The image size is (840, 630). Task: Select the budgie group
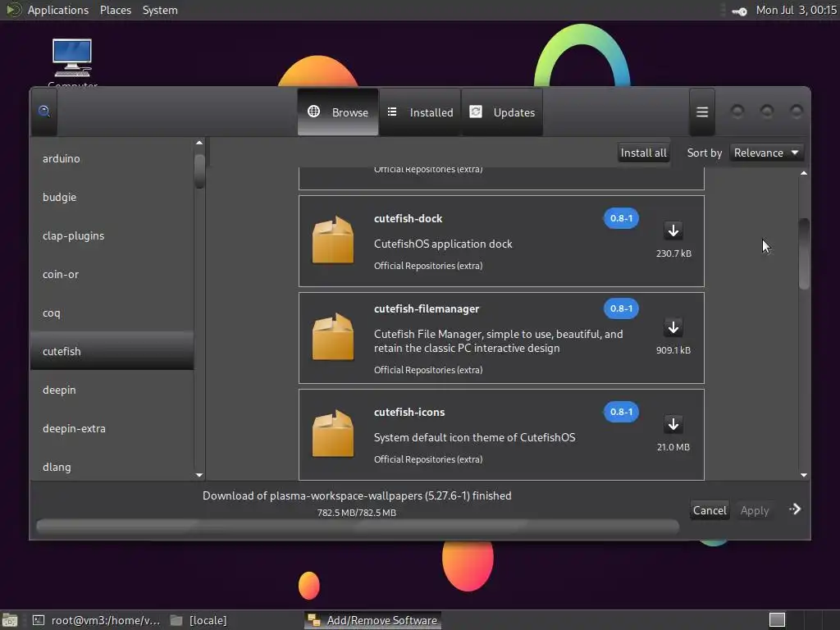pyautogui.click(x=112, y=197)
